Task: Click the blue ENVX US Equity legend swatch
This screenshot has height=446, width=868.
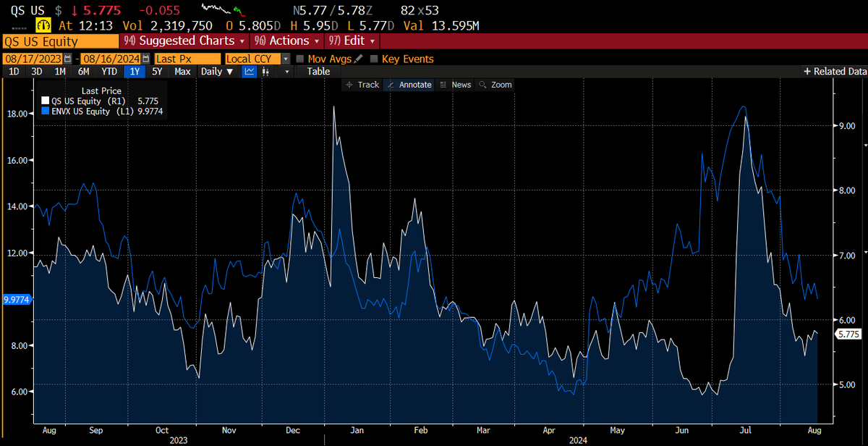Action: (46, 111)
